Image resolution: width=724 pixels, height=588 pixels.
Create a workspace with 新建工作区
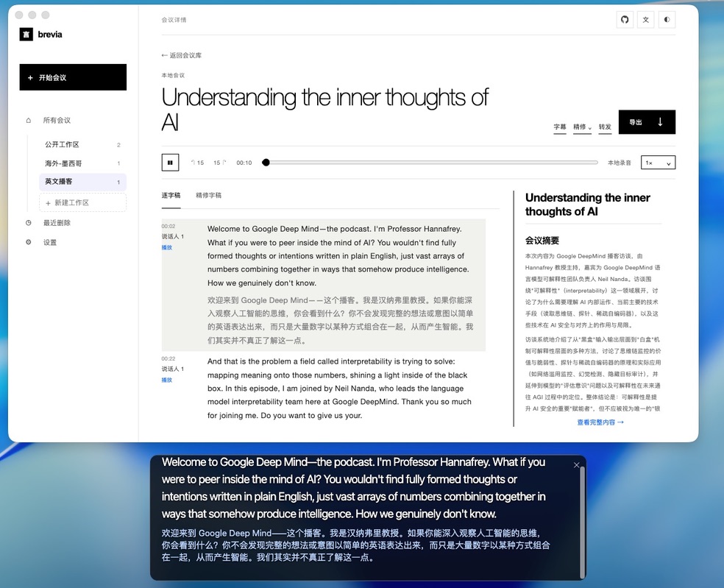(x=82, y=203)
